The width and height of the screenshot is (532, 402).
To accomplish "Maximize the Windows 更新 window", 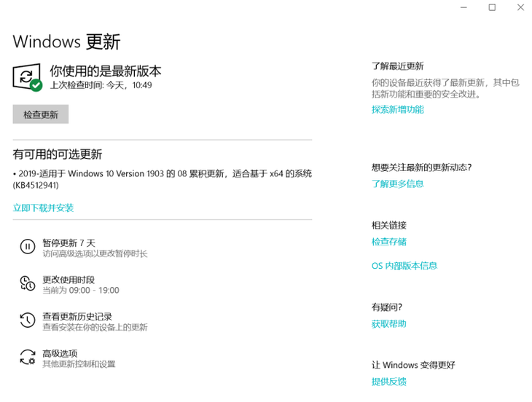I will (492, 7).
